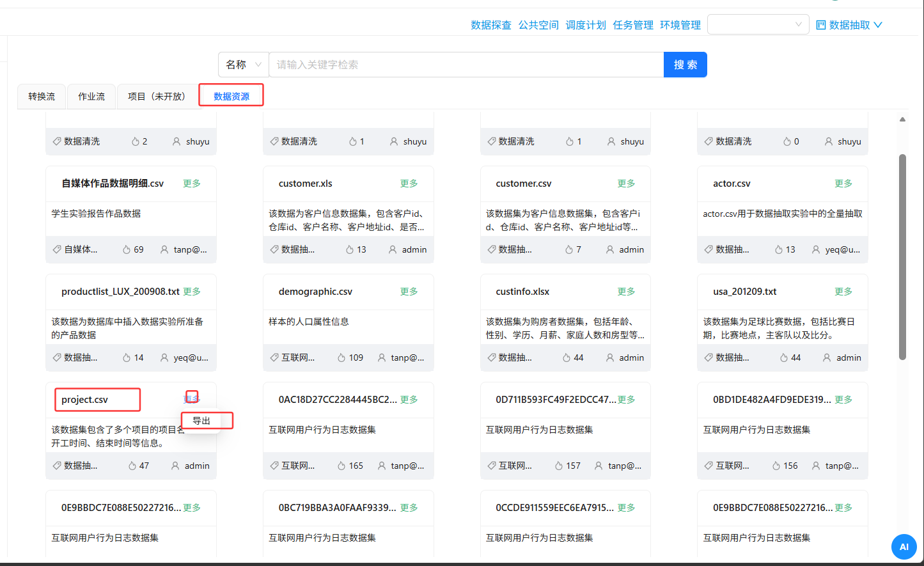
Task: Open 更多 on productlist_LUX_200908.txt card
Action: click(192, 292)
